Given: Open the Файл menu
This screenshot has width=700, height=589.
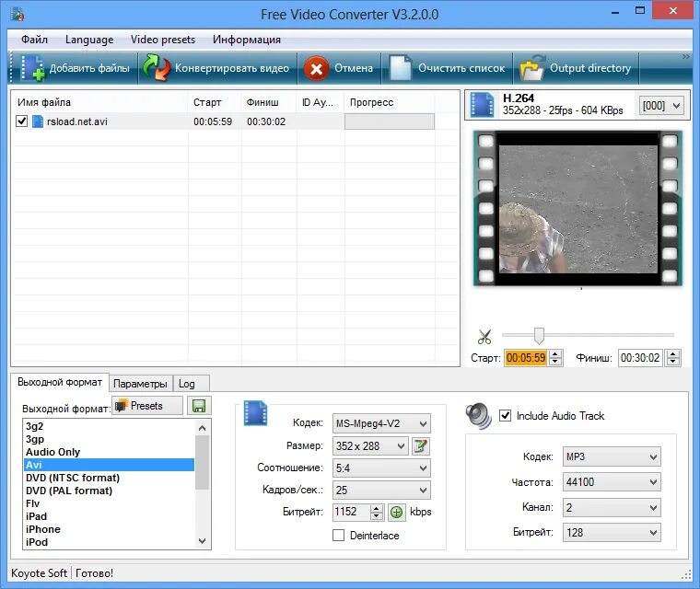Looking at the screenshot, I should point(34,40).
